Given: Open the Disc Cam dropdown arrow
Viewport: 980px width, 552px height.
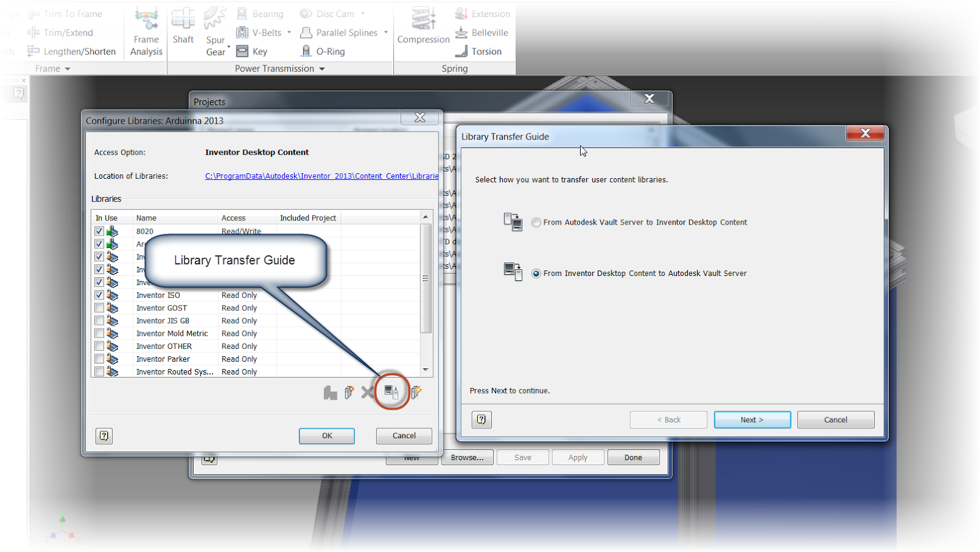Looking at the screenshot, I should coord(363,13).
